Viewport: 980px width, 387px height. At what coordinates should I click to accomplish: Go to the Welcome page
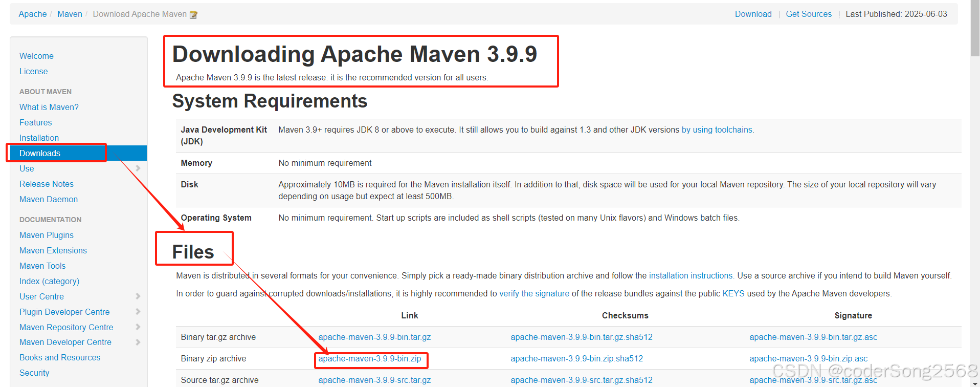coord(36,56)
